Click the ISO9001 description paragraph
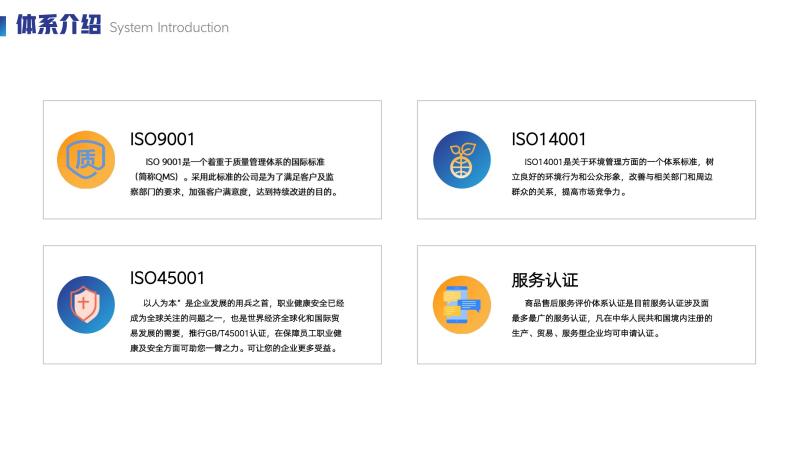This screenshot has width=800, height=450. (x=236, y=176)
